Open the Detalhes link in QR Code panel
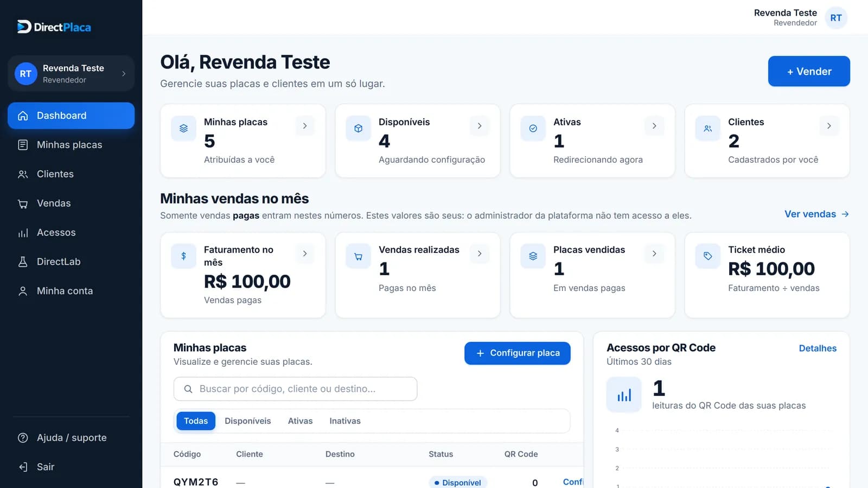Image resolution: width=868 pixels, height=488 pixels. click(818, 348)
